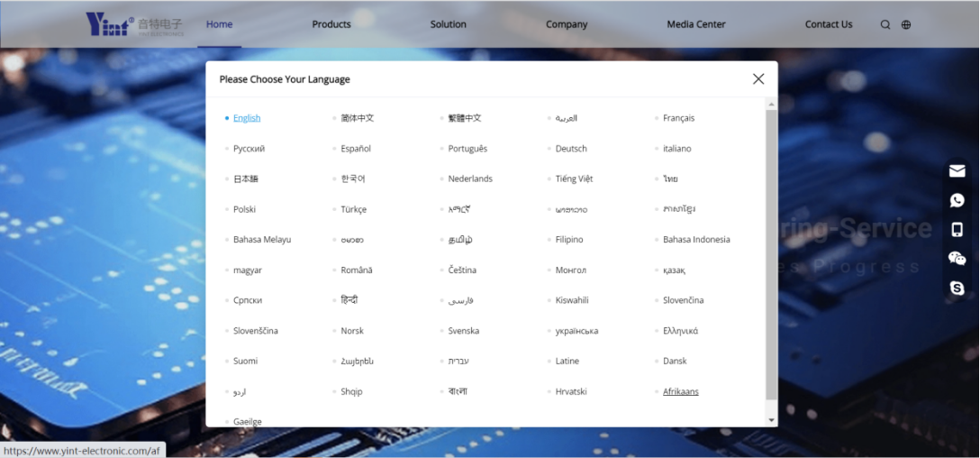Click the Contact Us navigation item

pyautogui.click(x=828, y=24)
